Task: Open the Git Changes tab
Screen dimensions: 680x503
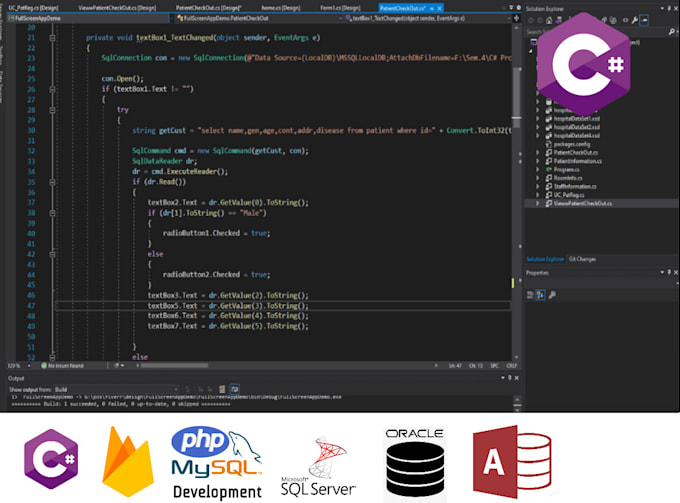Action: click(x=582, y=259)
